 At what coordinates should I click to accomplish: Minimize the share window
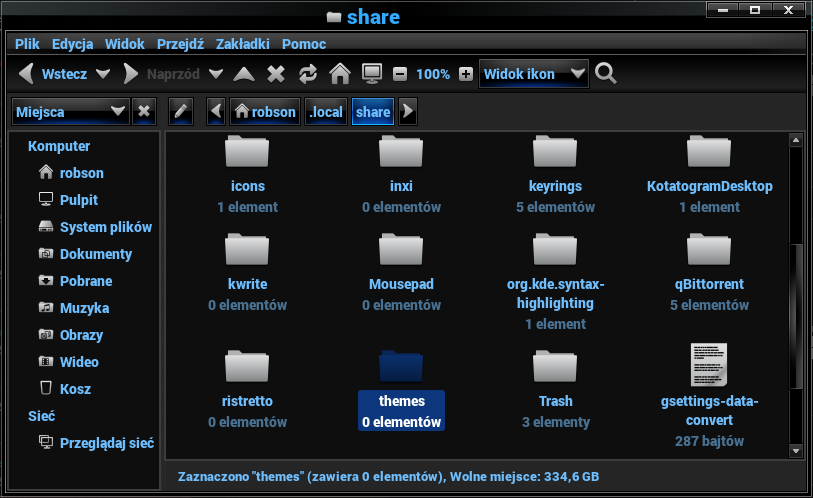point(723,9)
